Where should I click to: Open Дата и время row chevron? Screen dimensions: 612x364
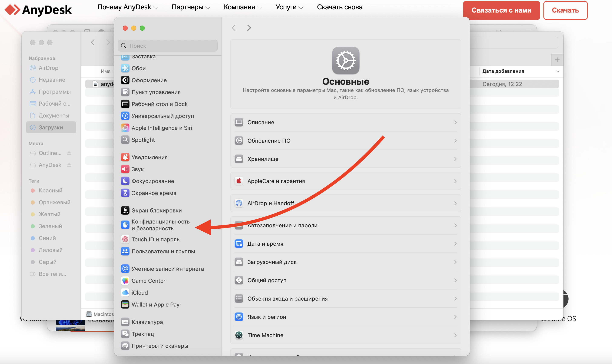click(455, 244)
